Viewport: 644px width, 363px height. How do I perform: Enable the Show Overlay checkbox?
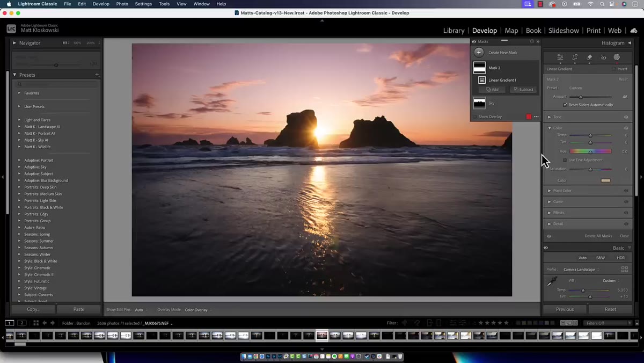pos(475,117)
